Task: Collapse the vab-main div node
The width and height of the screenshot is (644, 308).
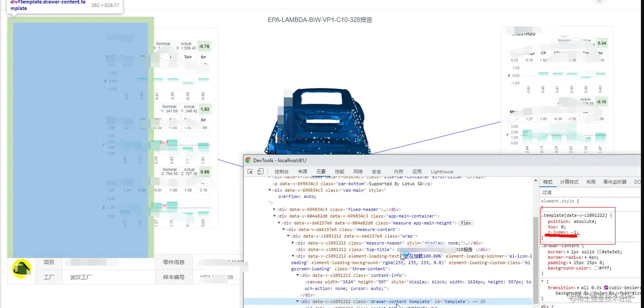Action: (x=270, y=190)
